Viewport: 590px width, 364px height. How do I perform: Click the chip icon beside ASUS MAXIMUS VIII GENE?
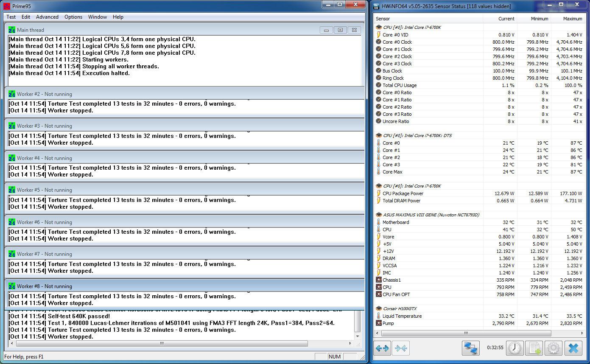[379, 215]
